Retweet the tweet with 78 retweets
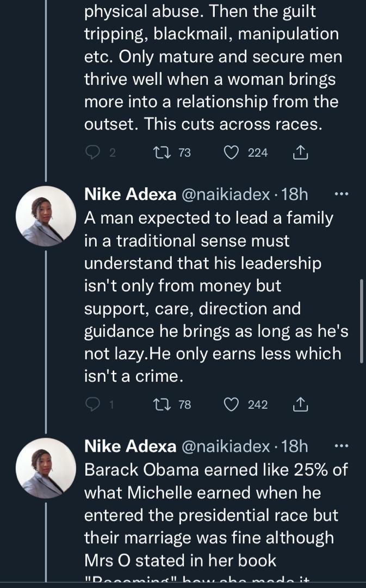This screenshot has width=366, height=588. [x=160, y=405]
